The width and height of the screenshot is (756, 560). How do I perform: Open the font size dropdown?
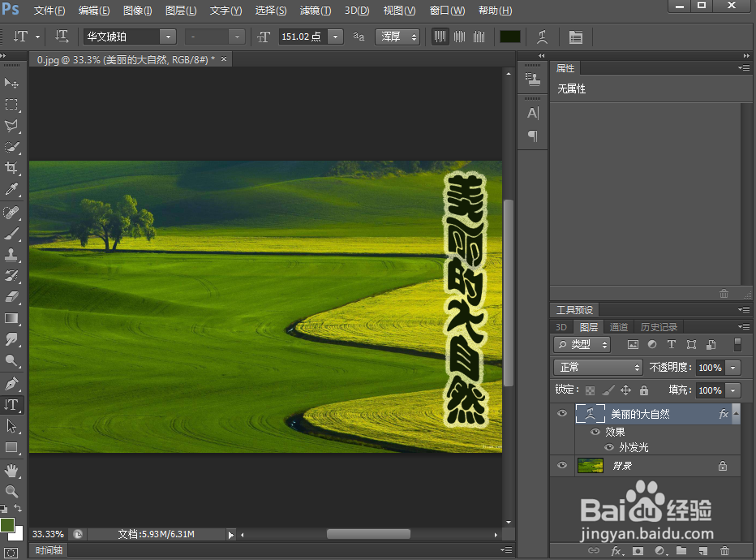pos(336,37)
